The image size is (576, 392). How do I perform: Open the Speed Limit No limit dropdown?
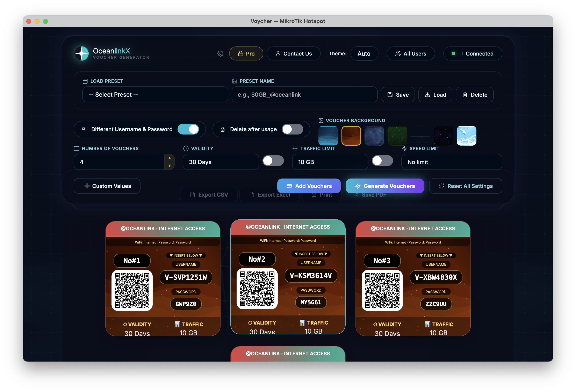coord(452,162)
